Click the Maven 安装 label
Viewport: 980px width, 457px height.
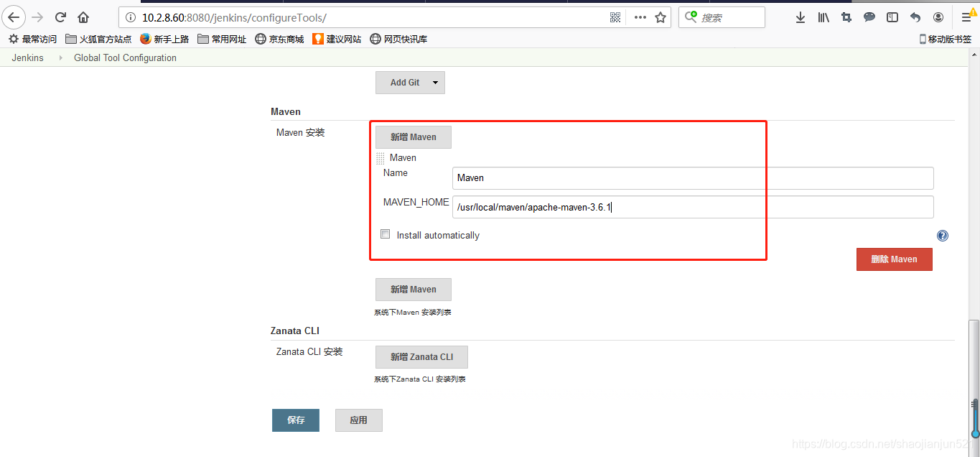(301, 133)
